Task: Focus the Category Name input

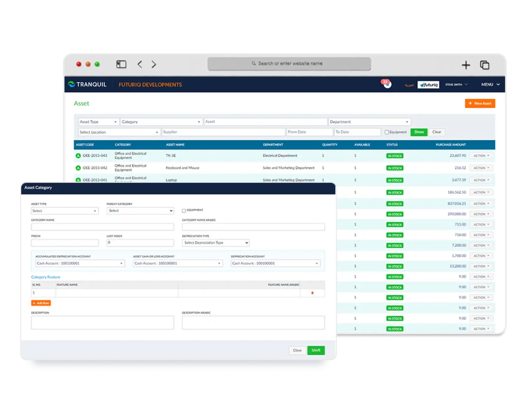Action: point(102,227)
